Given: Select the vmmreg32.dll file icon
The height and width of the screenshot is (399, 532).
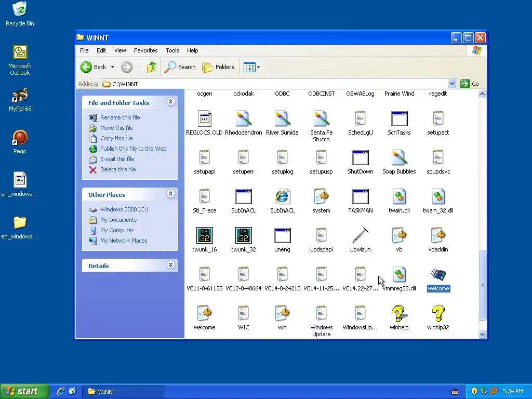Looking at the screenshot, I should point(399,274).
